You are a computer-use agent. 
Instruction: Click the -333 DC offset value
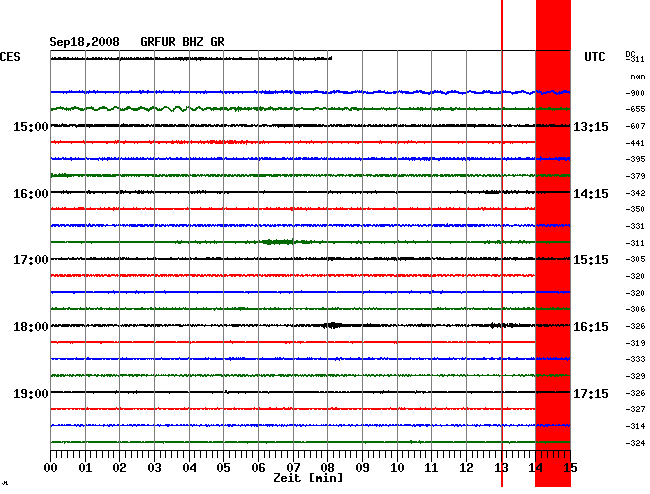point(635,359)
